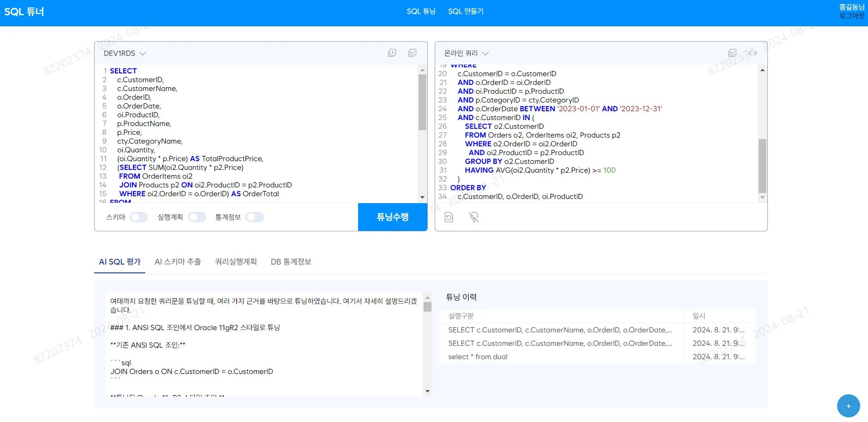
Task: Click the floating plus button at bottom right
Action: [848, 405]
